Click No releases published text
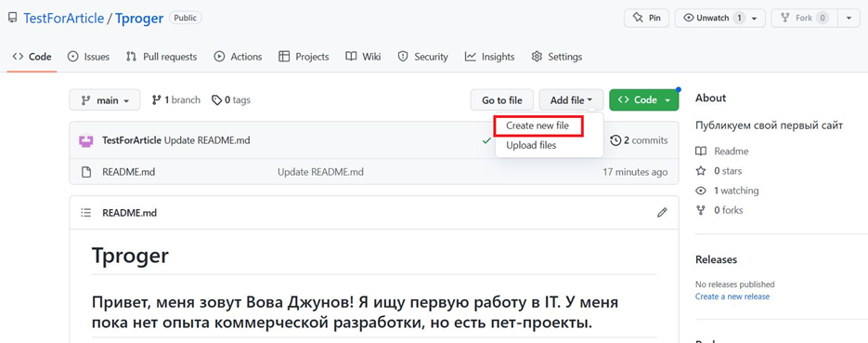Viewport: 868px width, 343px height. tap(735, 284)
